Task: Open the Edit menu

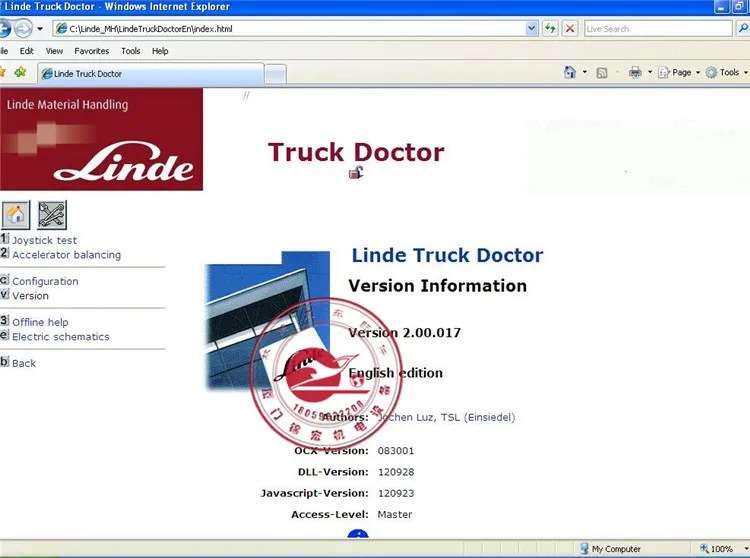Action: coord(27,51)
